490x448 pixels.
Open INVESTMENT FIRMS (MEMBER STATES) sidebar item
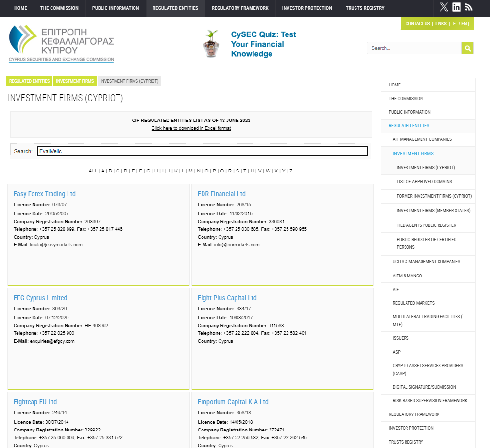tap(428, 211)
